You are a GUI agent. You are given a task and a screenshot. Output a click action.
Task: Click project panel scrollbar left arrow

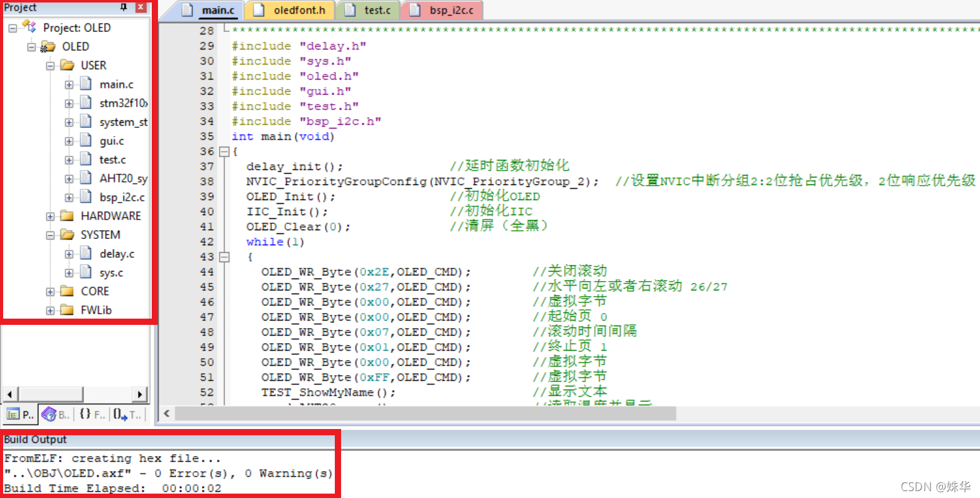(x=10, y=394)
